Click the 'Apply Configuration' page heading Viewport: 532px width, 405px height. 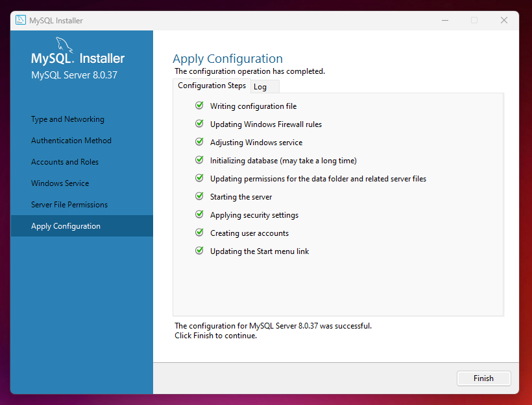(228, 59)
